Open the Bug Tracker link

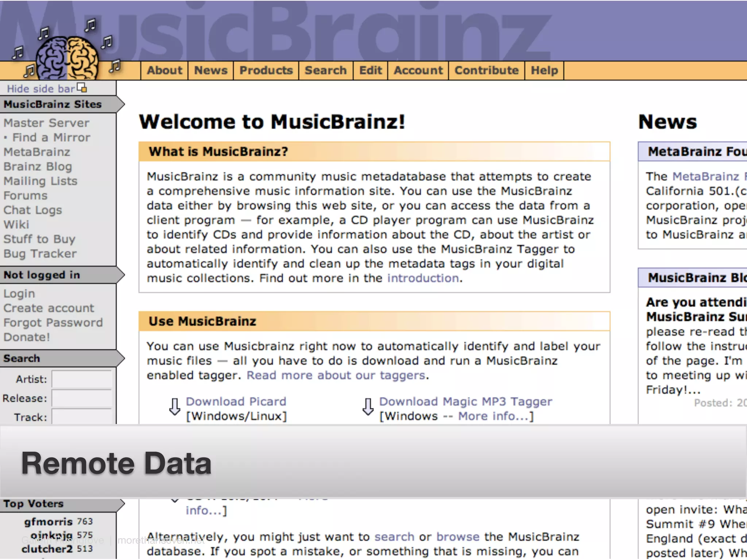40,254
